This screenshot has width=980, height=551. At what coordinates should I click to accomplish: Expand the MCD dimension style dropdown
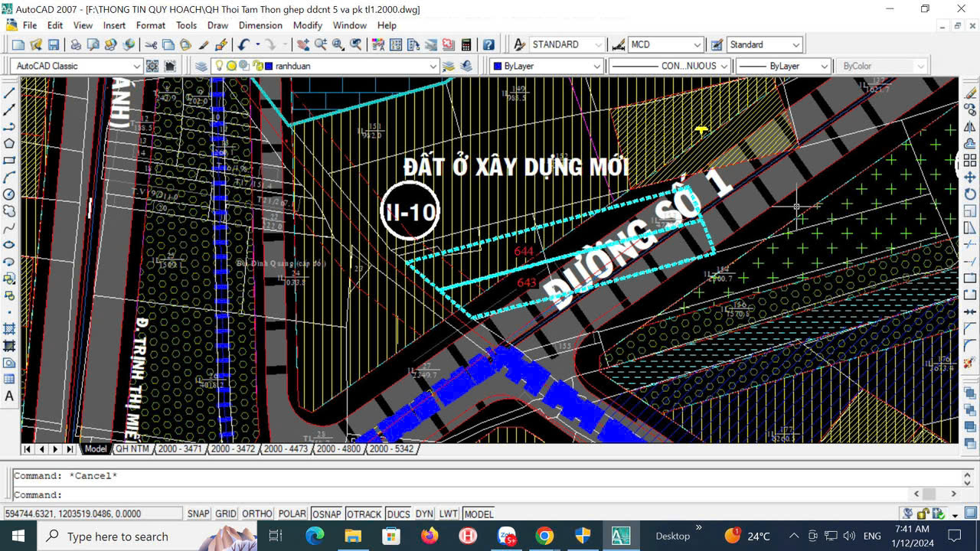(x=696, y=45)
